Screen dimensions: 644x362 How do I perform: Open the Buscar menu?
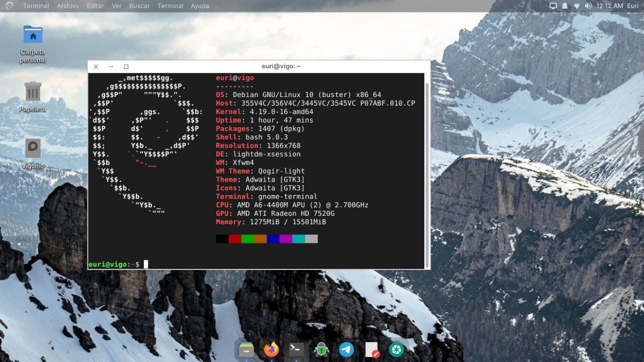click(139, 6)
